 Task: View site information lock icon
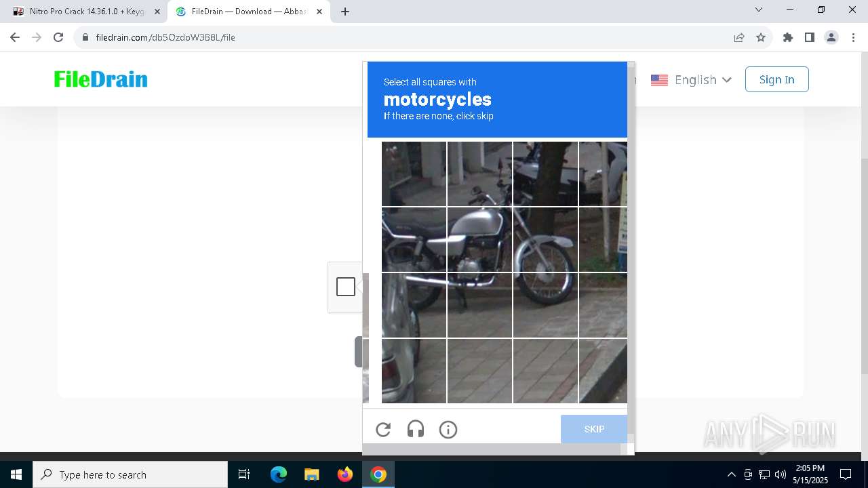click(85, 37)
